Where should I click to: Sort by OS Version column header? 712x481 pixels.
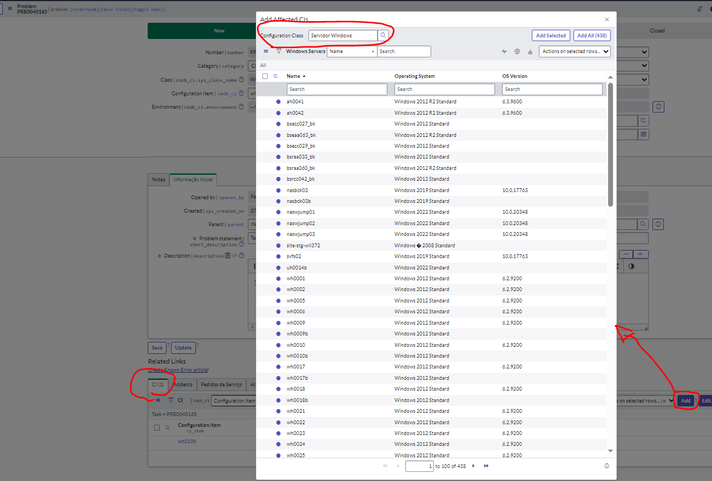point(514,76)
